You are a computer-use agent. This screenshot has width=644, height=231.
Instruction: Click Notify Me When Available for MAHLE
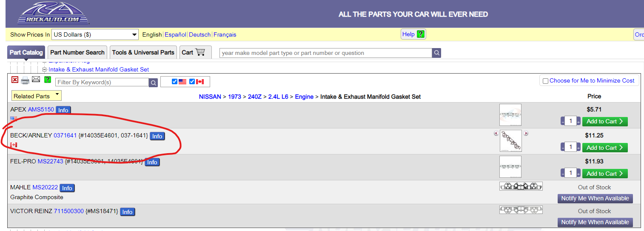point(595,198)
